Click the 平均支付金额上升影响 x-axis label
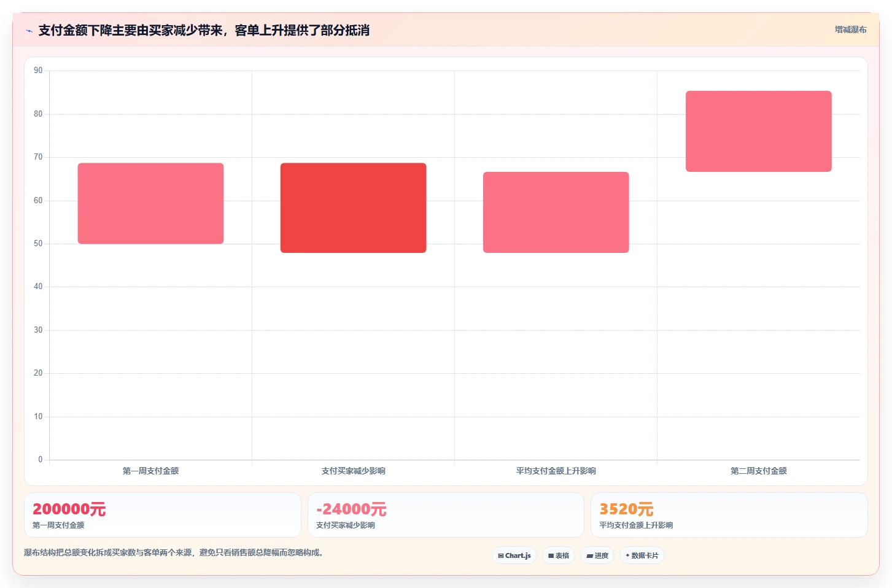The width and height of the screenshot is (892, 588). click(556, 471)
